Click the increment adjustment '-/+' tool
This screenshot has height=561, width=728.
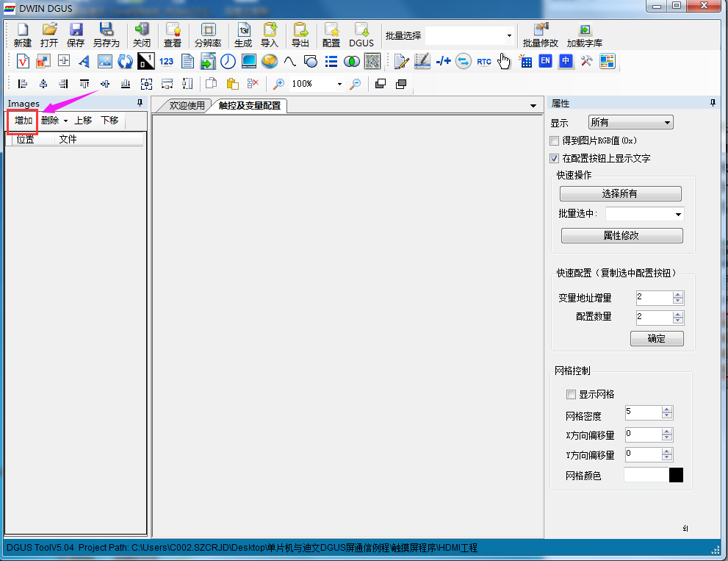(443, 61)
